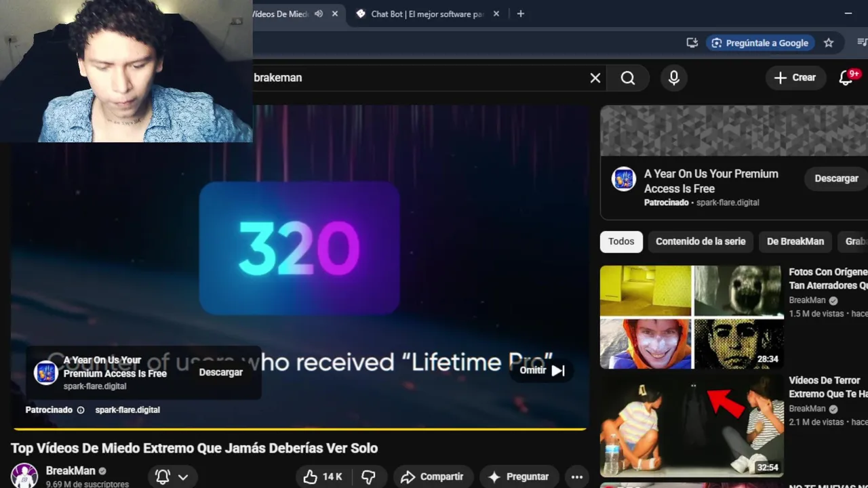868x488 pixels.
Task: Click the yellow ad progress bar
Action: (299, 428)
